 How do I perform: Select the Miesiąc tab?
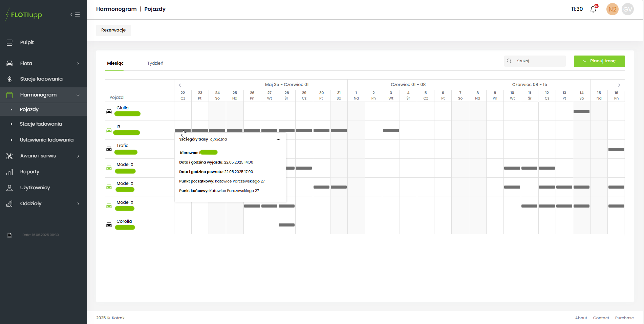click(x=115, y=63)
